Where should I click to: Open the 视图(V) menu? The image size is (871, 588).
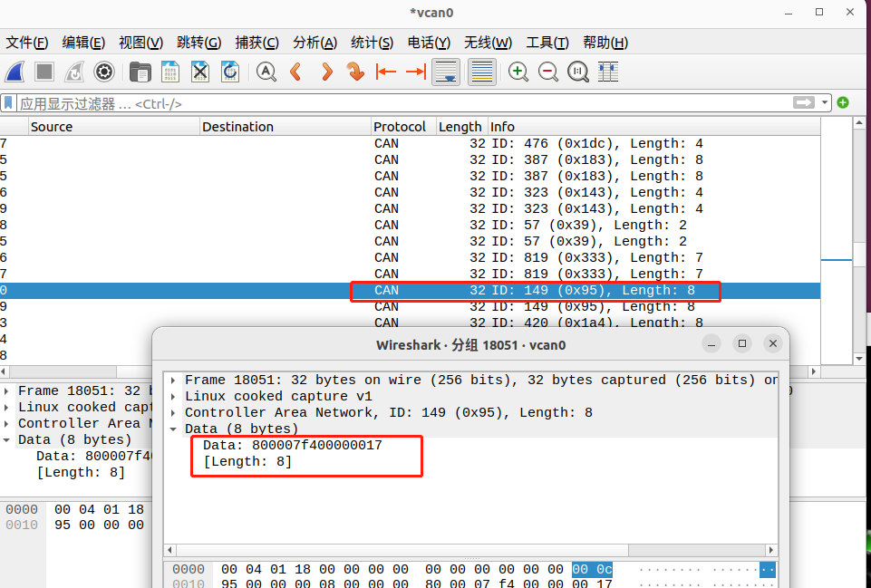point(141,43)
